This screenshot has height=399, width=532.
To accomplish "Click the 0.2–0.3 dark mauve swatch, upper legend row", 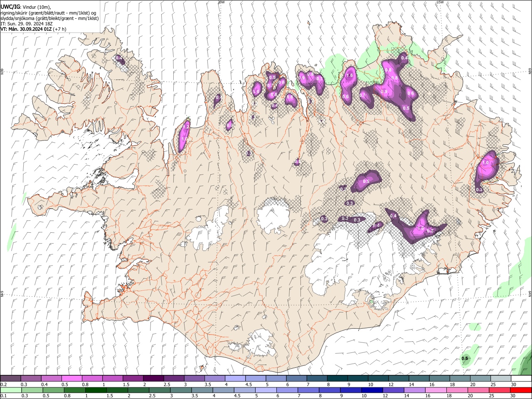I will coord(10,378).
